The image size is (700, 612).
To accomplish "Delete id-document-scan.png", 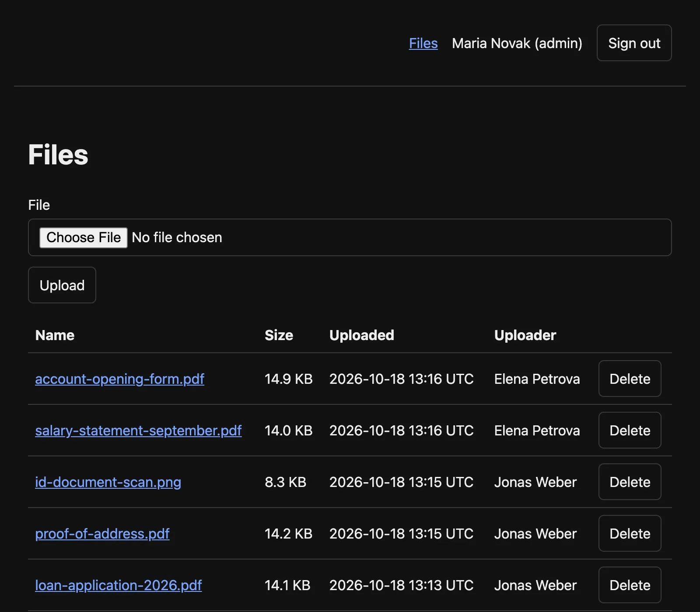I will pos(630,482).
